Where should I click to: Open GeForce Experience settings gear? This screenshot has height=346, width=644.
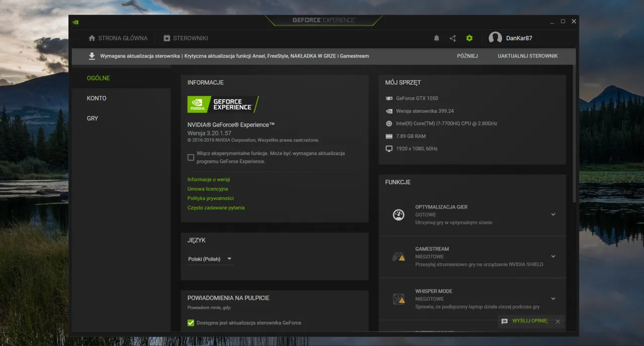click(469, 38)
